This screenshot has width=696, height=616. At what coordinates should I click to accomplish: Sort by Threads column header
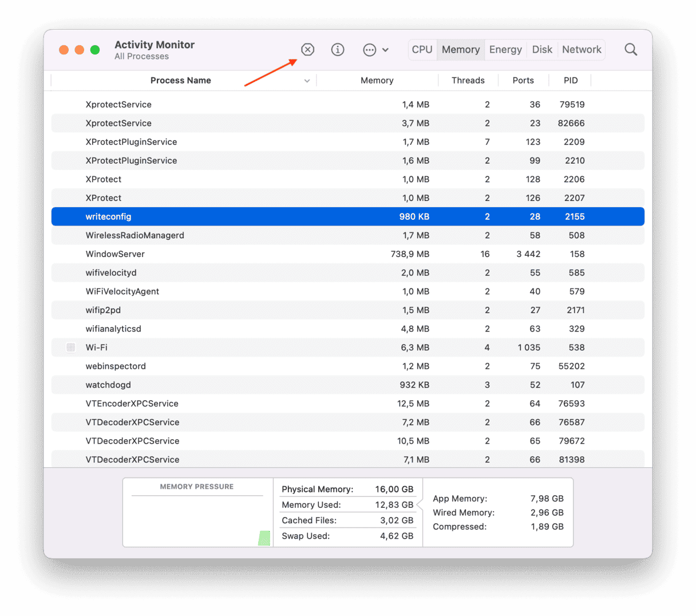(x=468, y=81)
